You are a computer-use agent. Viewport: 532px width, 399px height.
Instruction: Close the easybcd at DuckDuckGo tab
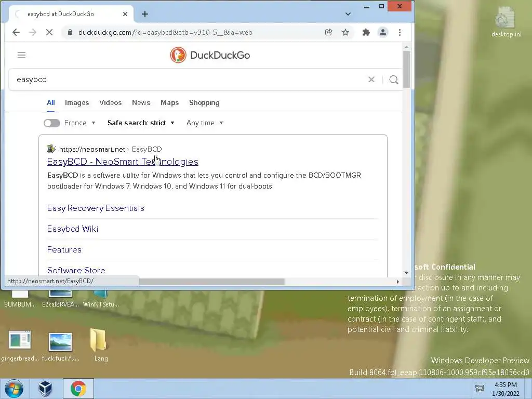[125, 14]
